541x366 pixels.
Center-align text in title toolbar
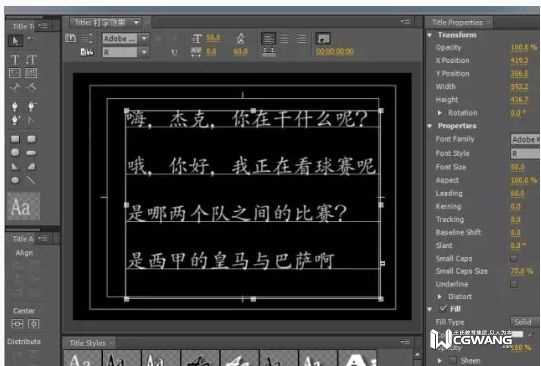click(x=284, y=38)
